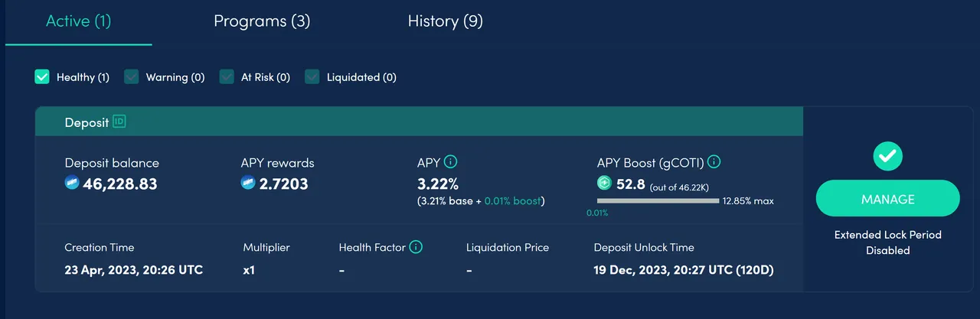Screen dimensions: 980x319
Task: Click the 0.01% boost text
Action: pos(512,201)
